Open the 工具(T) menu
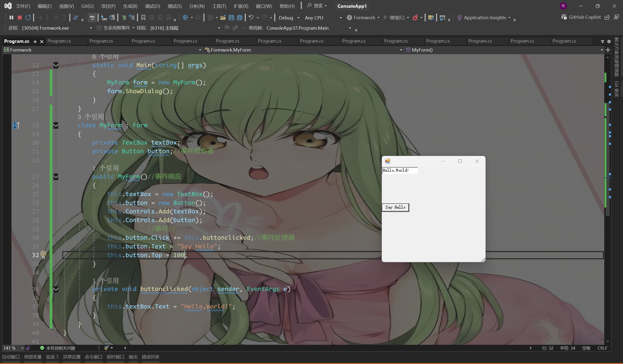The image size is (623, 364). click(x=219, y=6)
